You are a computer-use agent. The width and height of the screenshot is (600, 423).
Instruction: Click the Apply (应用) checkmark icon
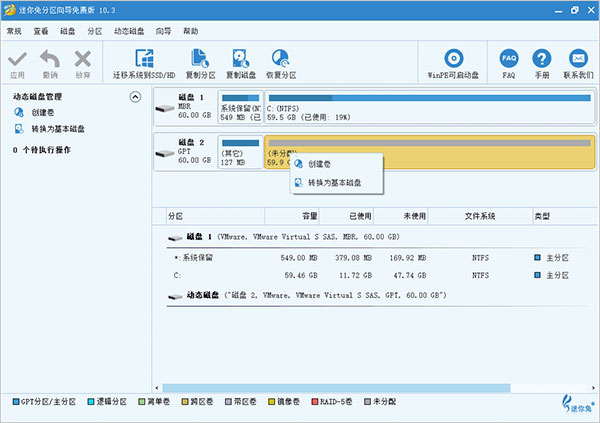point(17,59)
